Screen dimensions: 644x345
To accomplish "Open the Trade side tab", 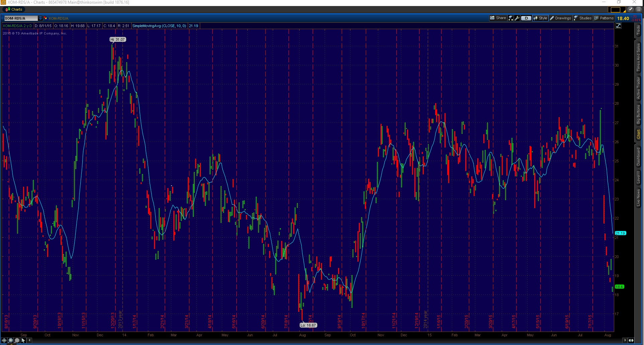I will click(638, 30).
